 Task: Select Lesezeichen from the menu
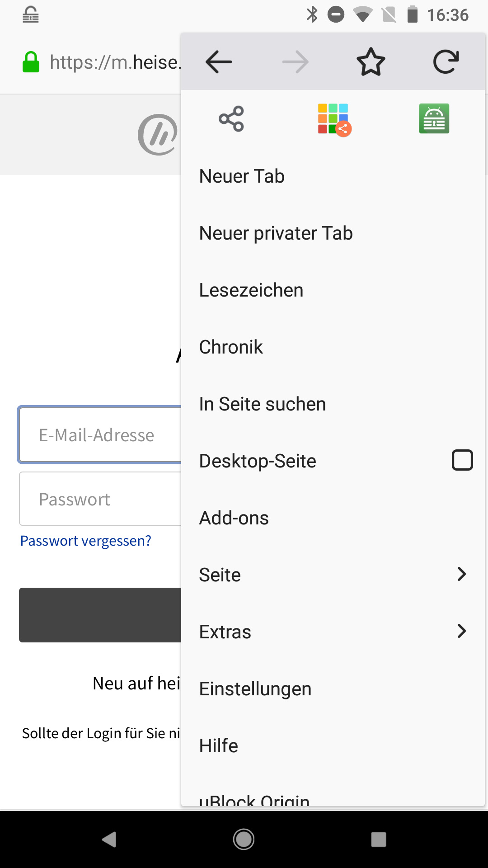251,290
